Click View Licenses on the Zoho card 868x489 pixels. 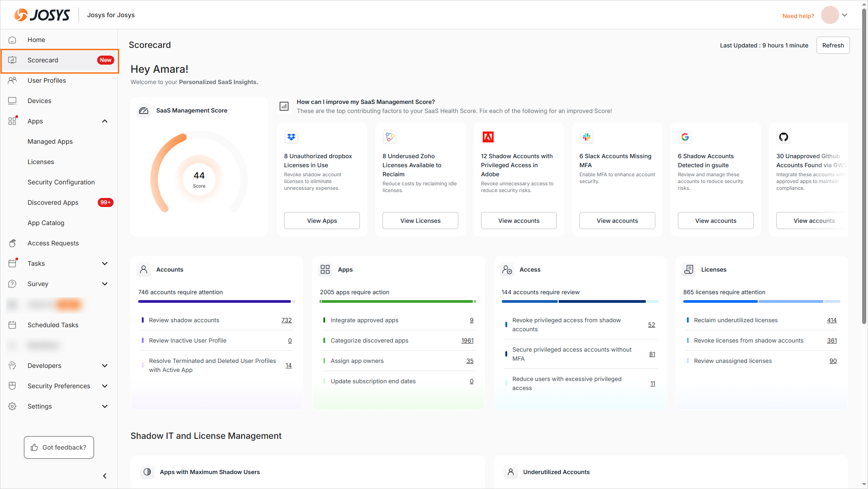point(420,221)
